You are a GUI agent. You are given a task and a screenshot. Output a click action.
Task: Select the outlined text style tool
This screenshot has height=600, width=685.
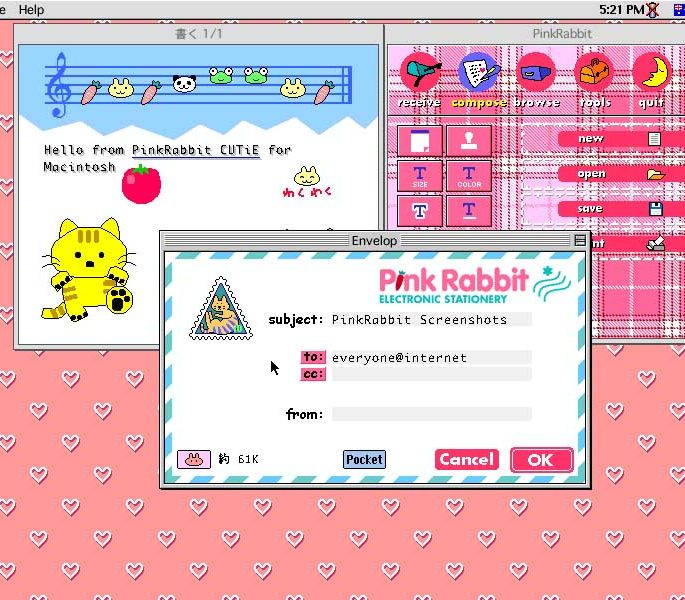coord(419,211)
